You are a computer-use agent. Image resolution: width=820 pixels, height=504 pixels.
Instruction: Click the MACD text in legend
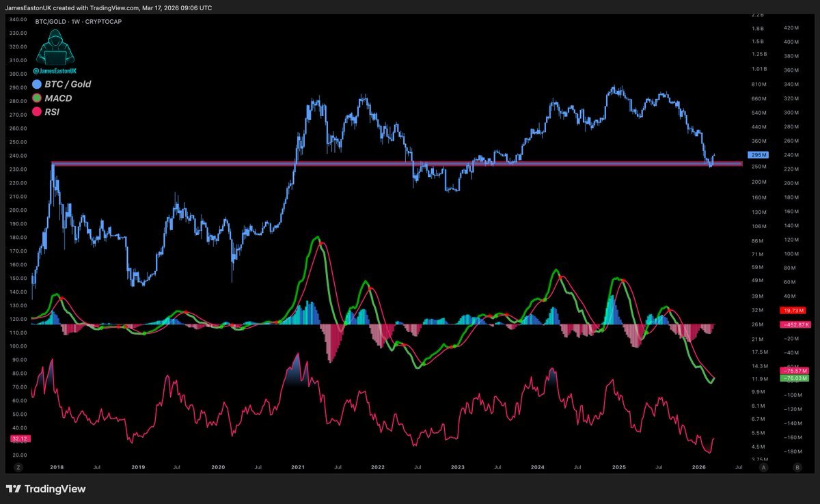[59, 98]
